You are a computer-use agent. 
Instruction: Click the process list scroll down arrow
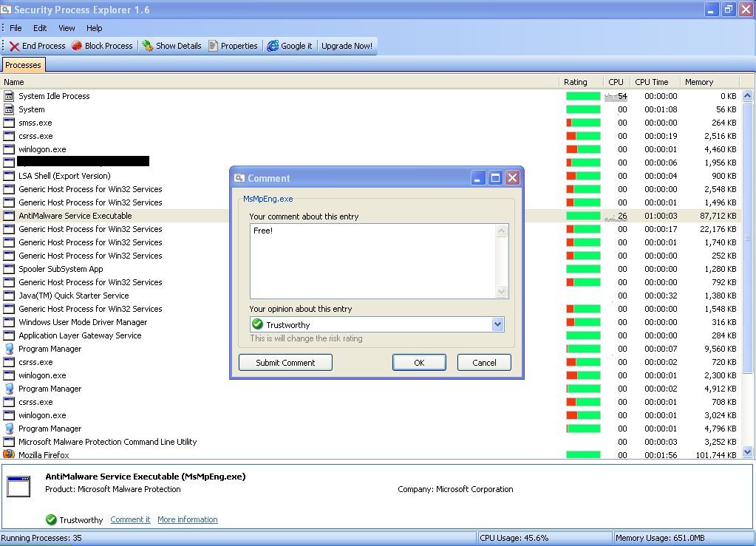[747, 452]
